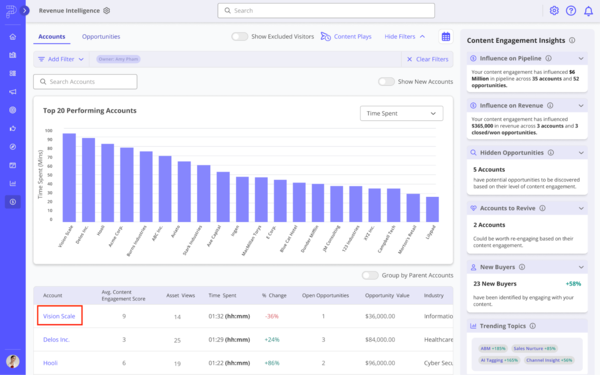Click the info icon beside Hidden Opportunities

click(551, 153)
